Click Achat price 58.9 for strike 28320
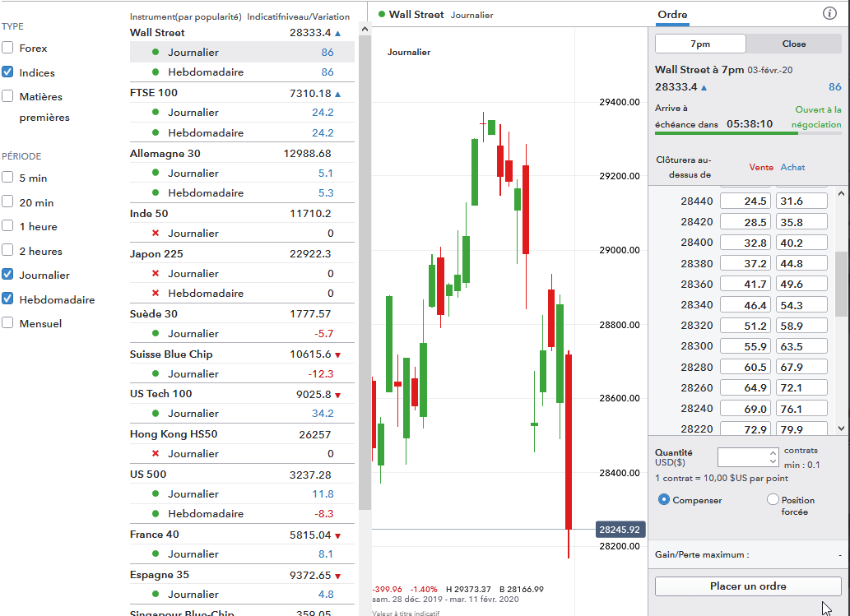Viewport: 850px width, 616px height. (x=801, y=326)
